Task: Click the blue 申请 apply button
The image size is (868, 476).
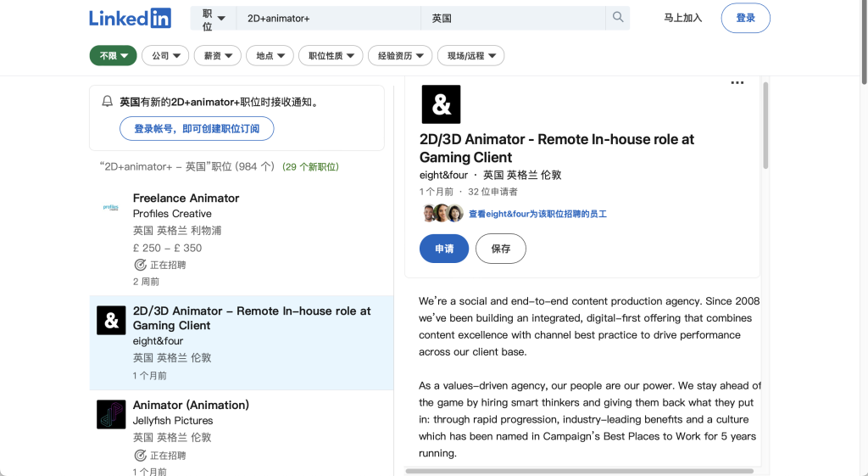Action: [444, 249]
